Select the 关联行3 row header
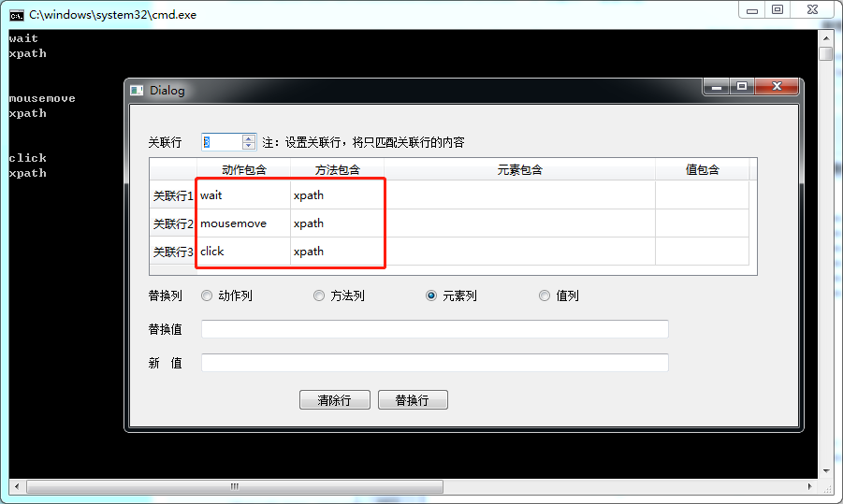Screen dimensions: 843x504 tap(173, 252)
